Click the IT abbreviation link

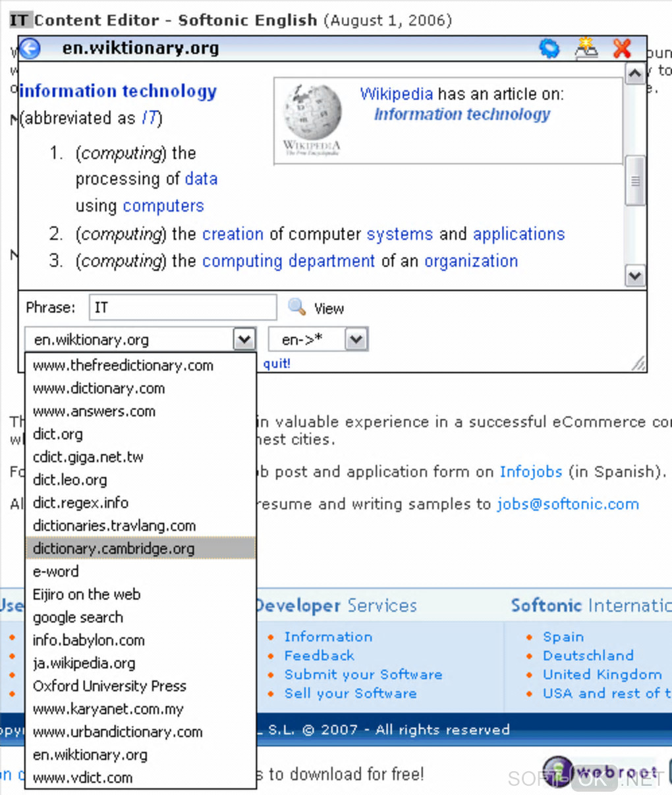(x=150, y=118)
